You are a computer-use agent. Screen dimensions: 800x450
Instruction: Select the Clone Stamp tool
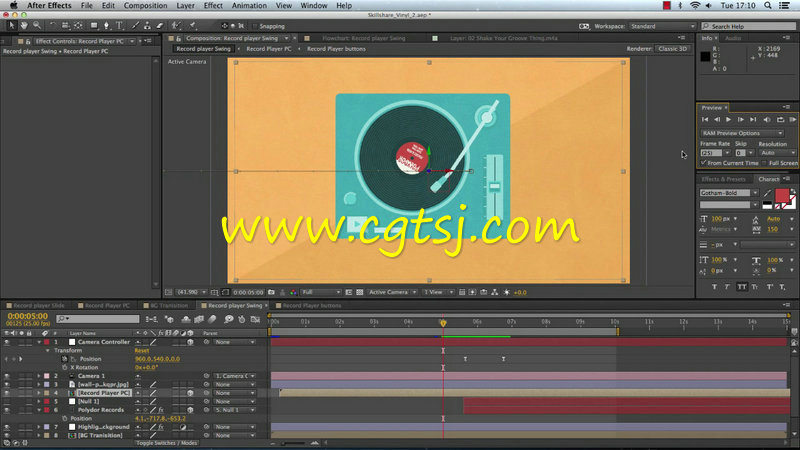[147, 25]
